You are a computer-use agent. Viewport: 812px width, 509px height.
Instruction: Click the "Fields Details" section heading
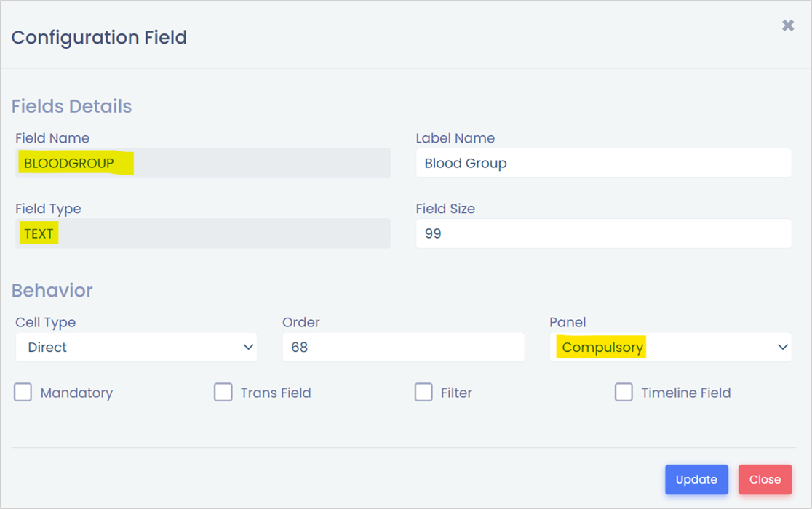click(x=71, y=106)
